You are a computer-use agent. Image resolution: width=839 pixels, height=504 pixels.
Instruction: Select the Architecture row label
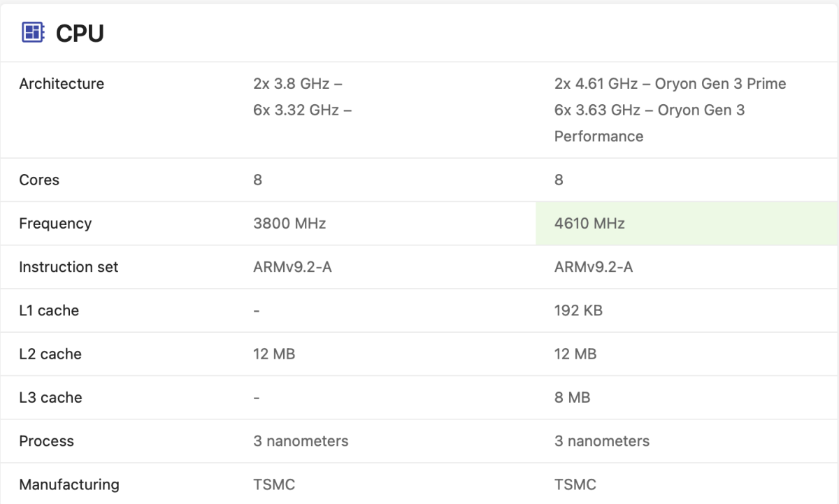click(x=62, y=84)
